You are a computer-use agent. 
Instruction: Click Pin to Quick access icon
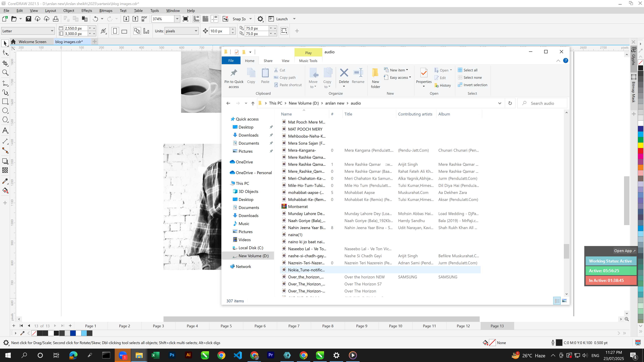(x=234, y=78)
